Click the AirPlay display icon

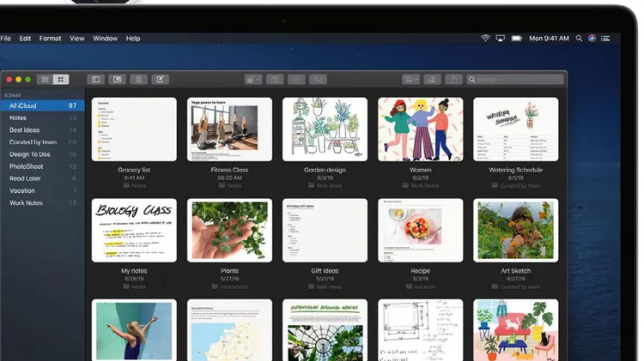click(x=501, y=38)
